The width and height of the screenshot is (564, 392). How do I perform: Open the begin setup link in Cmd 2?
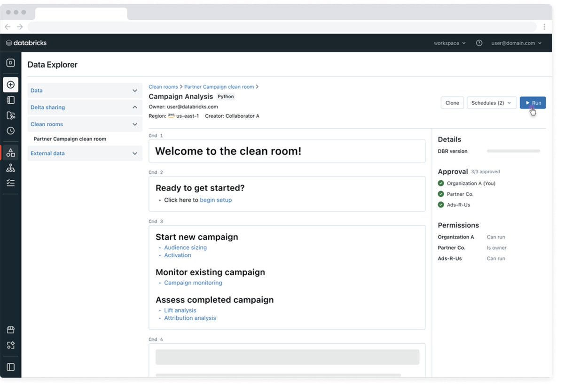pyautogui.click(x=216, y=200)
